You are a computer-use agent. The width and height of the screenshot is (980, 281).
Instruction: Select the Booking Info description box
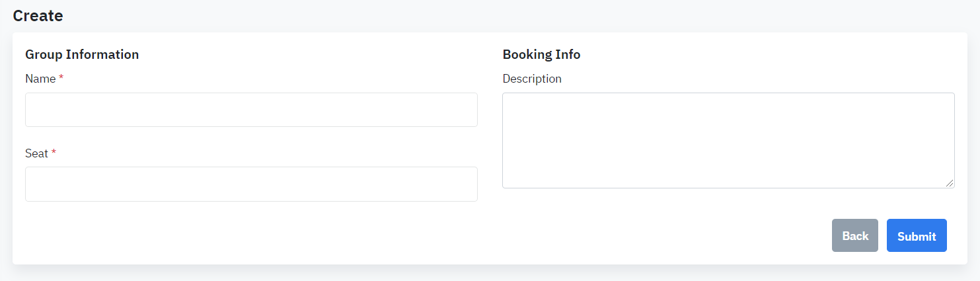tap(728, 140)
